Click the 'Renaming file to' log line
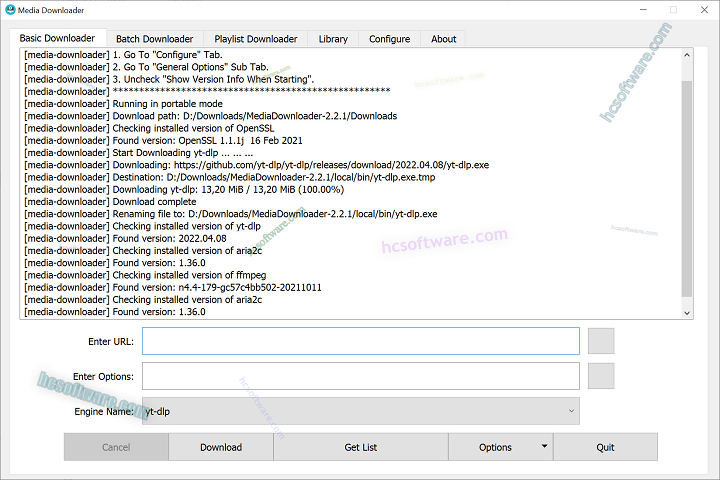Screen dimensions: 720x480 click(x=231, y=214)
